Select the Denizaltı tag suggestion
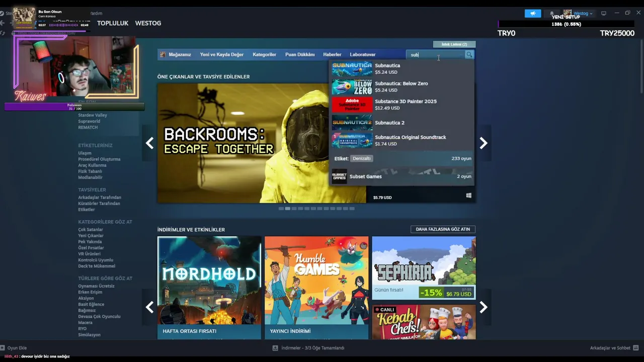This screenshot has height=362, width=644. [x=361, y=158]
